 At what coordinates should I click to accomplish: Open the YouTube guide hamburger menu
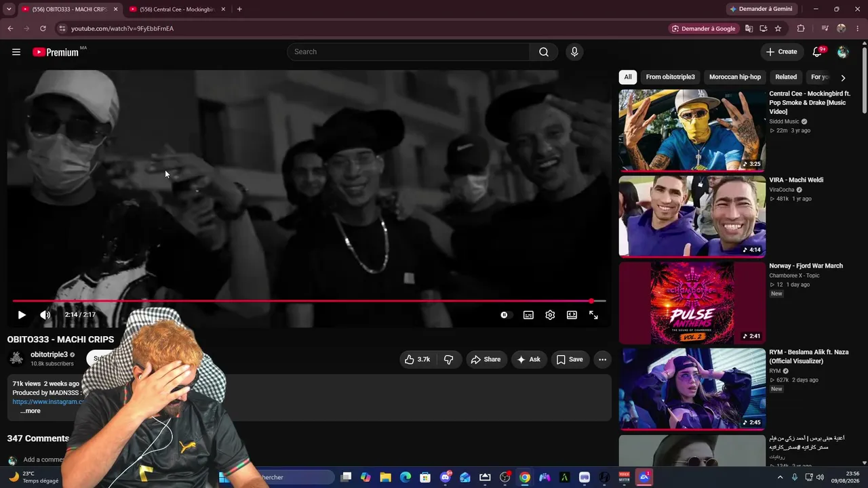coord(16,52)
